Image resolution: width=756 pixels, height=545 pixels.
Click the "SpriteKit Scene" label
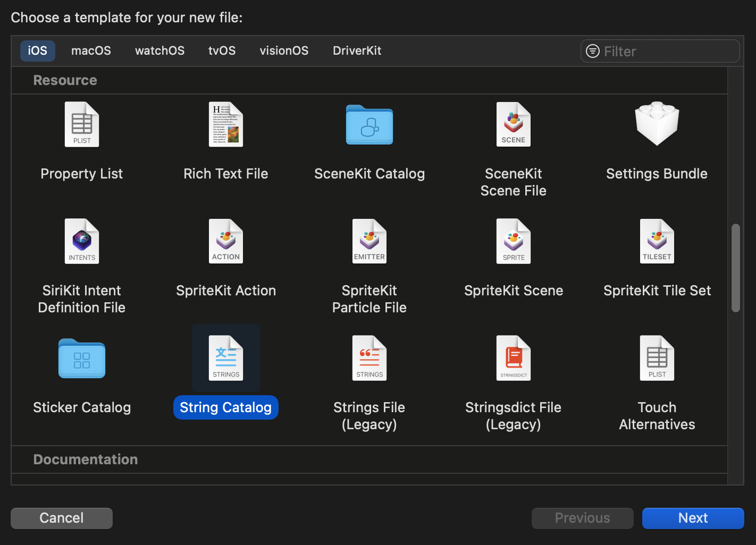point(514,291)
